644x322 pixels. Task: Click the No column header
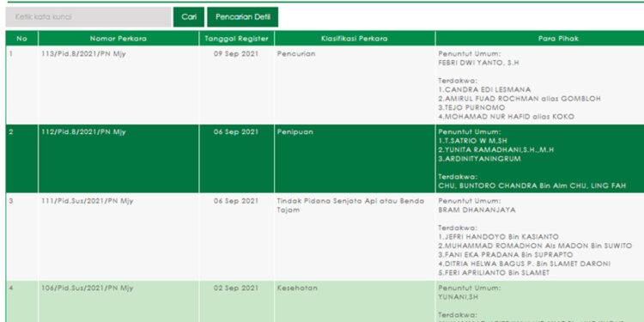click(21, 39)
